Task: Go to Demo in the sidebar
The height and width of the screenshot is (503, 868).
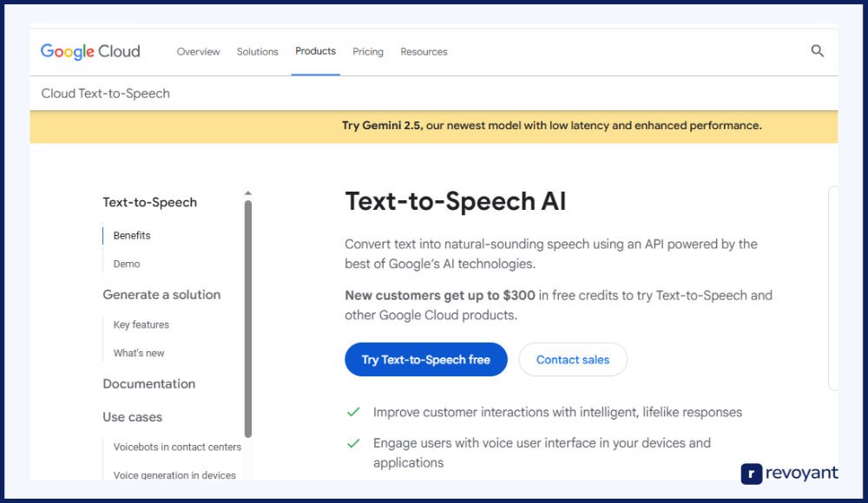Action: pyautogui.click(x=127, y=264)
